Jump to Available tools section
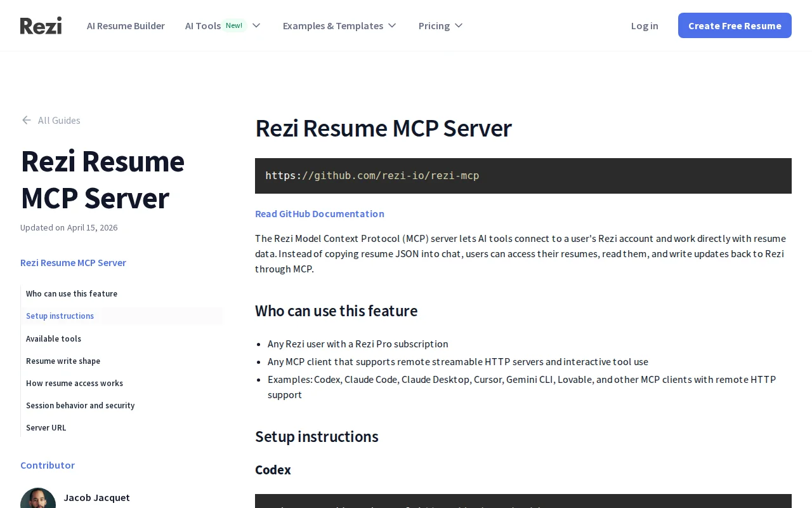 53,338
